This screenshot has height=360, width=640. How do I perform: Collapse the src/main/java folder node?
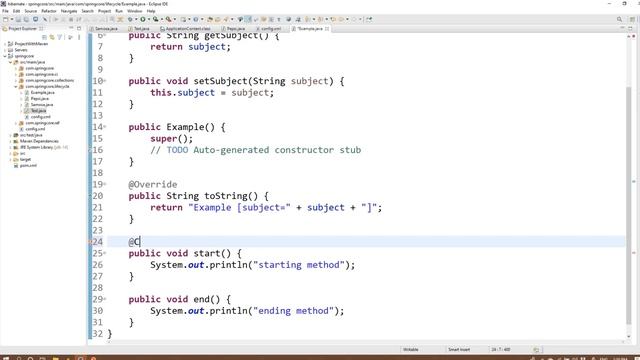point(10,62)
